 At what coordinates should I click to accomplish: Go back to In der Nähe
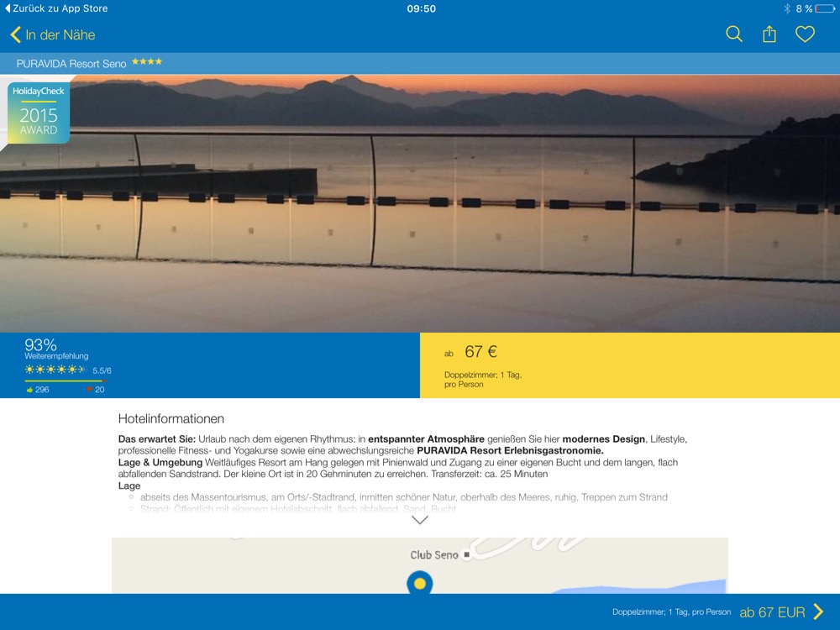point(53,34)
